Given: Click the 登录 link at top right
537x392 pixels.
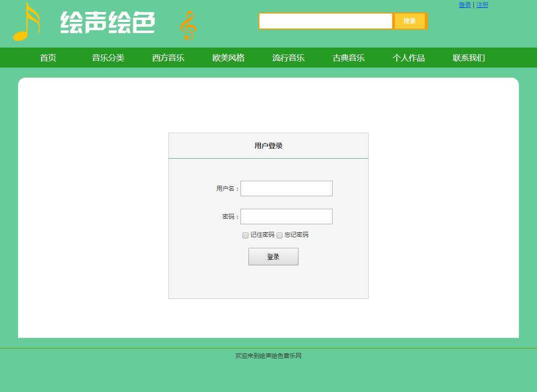Looking at the screenshot, I should (465, 5).
